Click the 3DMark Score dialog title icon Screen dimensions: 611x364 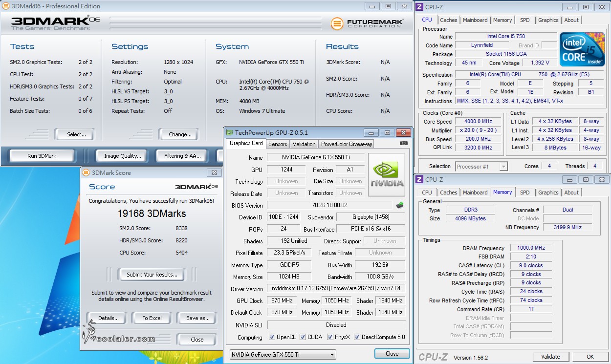click(86, 172)
